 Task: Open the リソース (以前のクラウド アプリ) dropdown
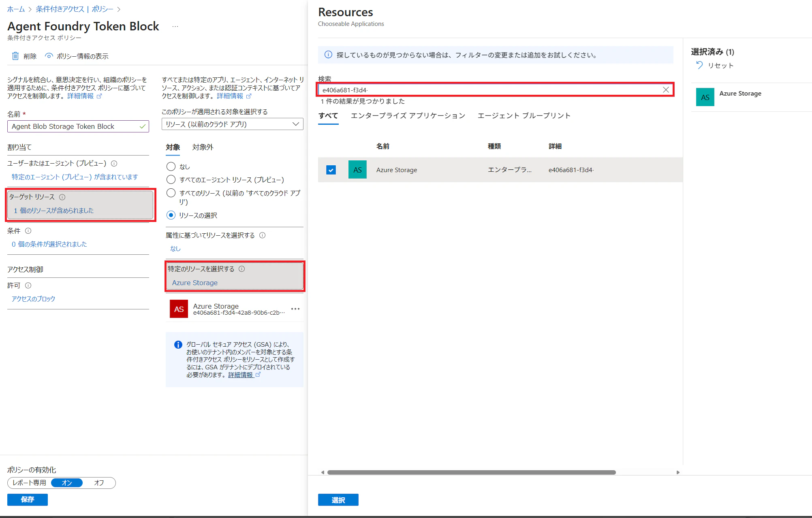232,124
